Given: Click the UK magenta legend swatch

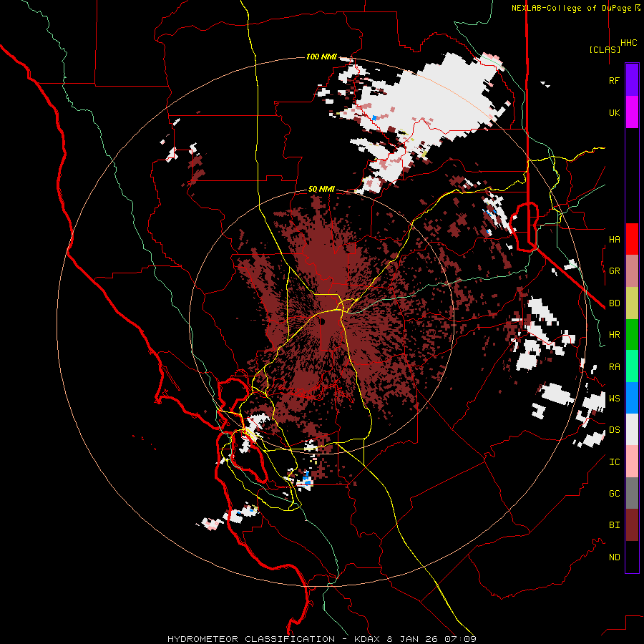Looking at the screenshot, I should pyautogui.click(x=632, y=112).
